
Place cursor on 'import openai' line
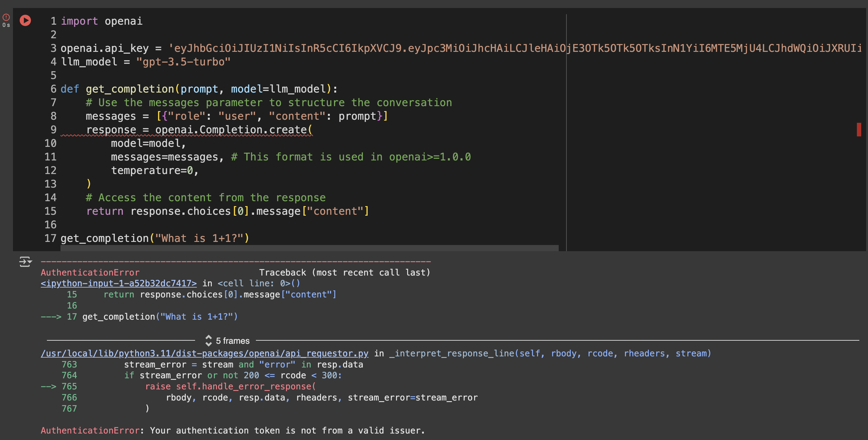tap(102, 21)
